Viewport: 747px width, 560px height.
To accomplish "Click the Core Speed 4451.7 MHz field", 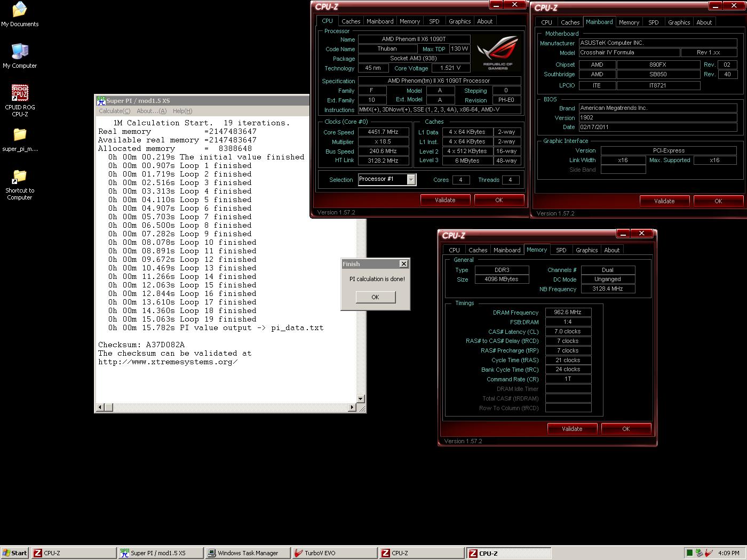I will pyautogui.click(x=383, y=132).
